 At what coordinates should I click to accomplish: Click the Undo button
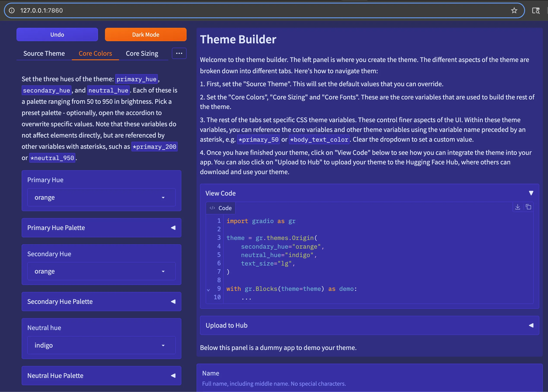pos(57,35)
